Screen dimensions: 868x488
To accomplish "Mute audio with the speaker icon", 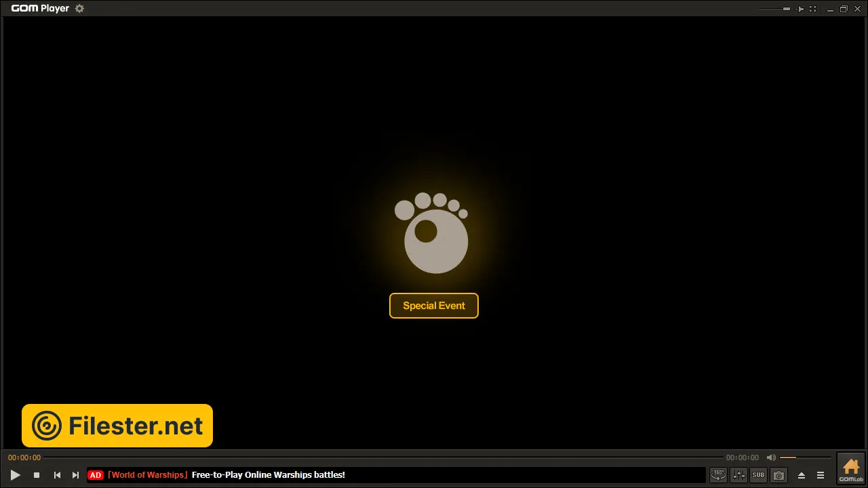I will click(x=771, y=457).
